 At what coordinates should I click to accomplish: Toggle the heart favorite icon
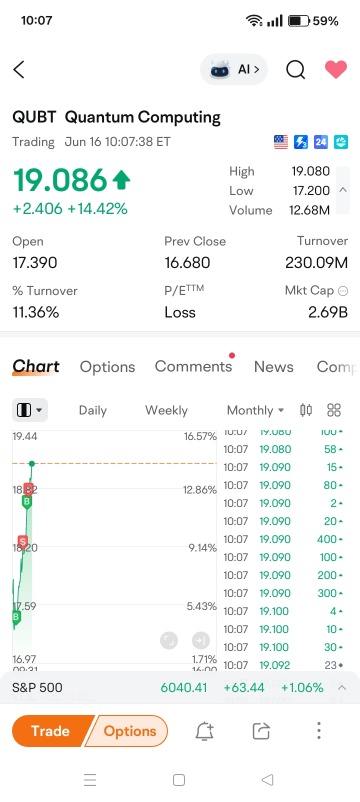pyautogui.click(x=336, y=70)
